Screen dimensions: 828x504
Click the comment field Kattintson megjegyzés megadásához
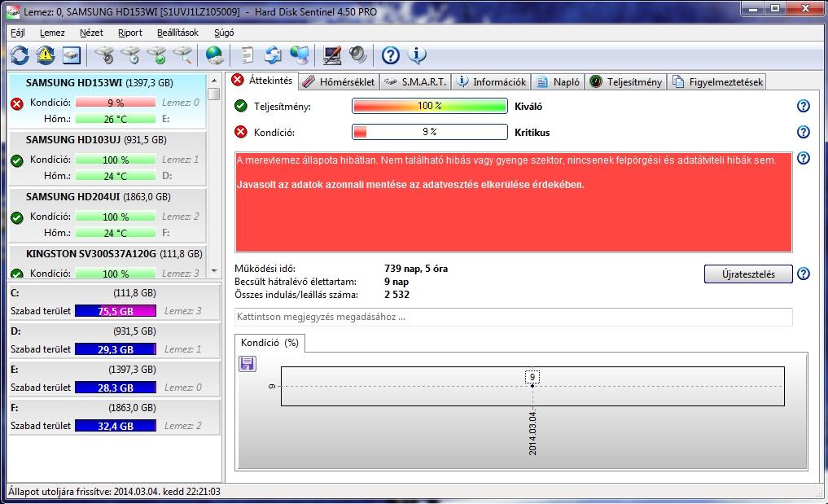[x=513, y=317]
